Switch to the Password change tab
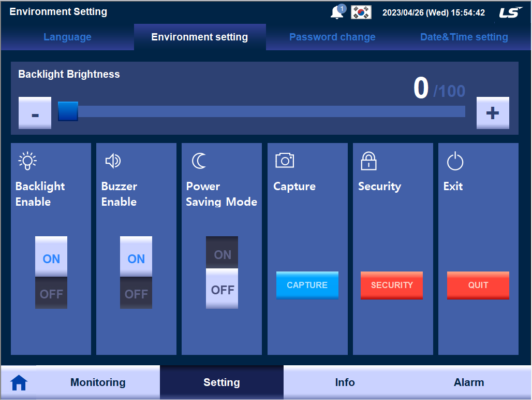The height and width of the screenshot is (400, 532). (x=332, y=37)
